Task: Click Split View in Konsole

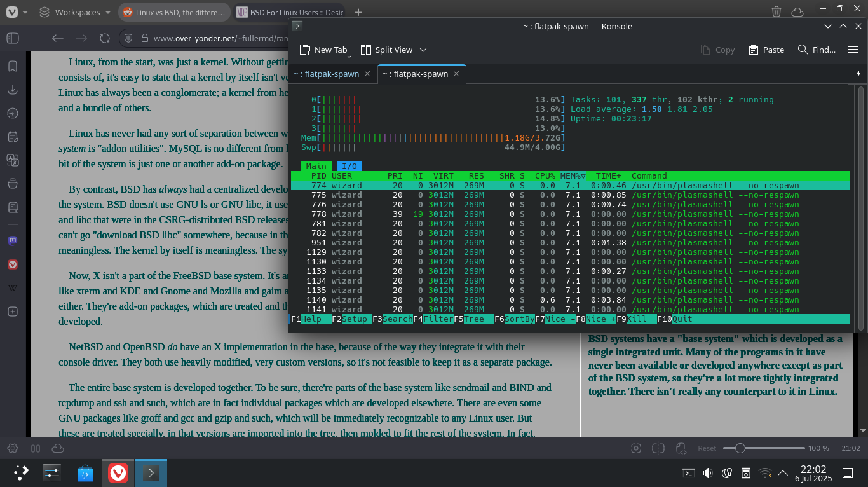Action: [x=386, y=50]
